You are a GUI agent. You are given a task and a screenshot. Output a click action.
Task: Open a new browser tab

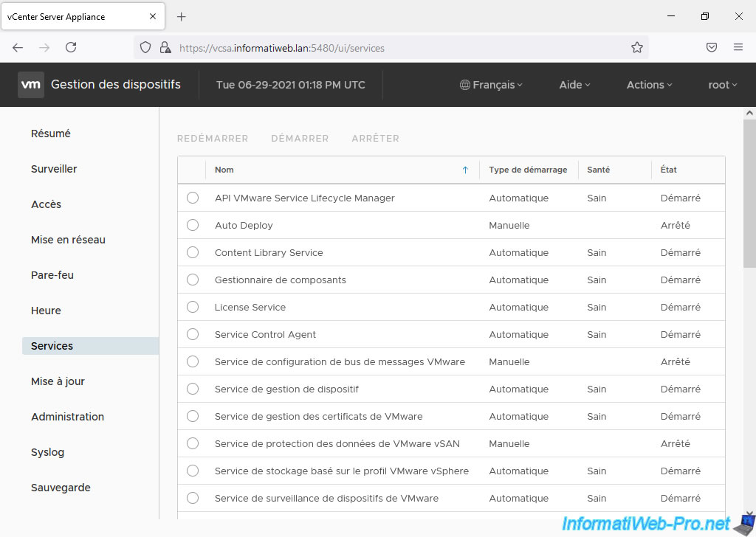click(x=182, y=17)
